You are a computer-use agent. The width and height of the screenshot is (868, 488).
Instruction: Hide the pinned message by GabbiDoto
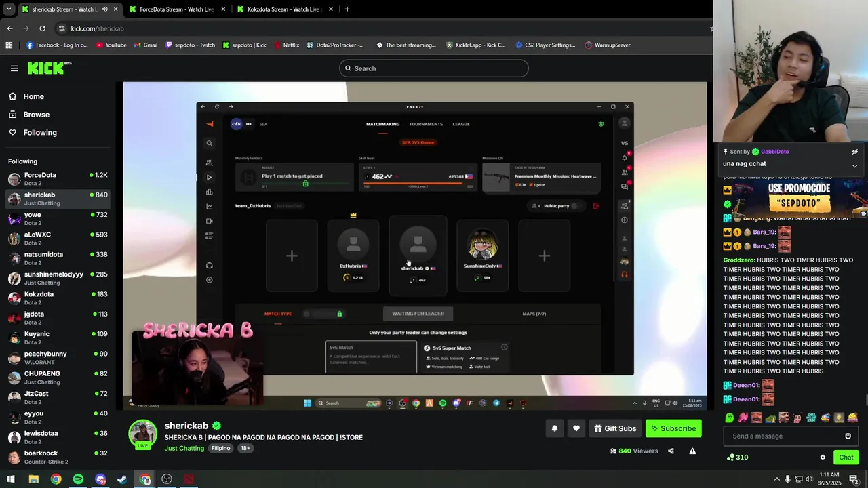click(854, 152)
